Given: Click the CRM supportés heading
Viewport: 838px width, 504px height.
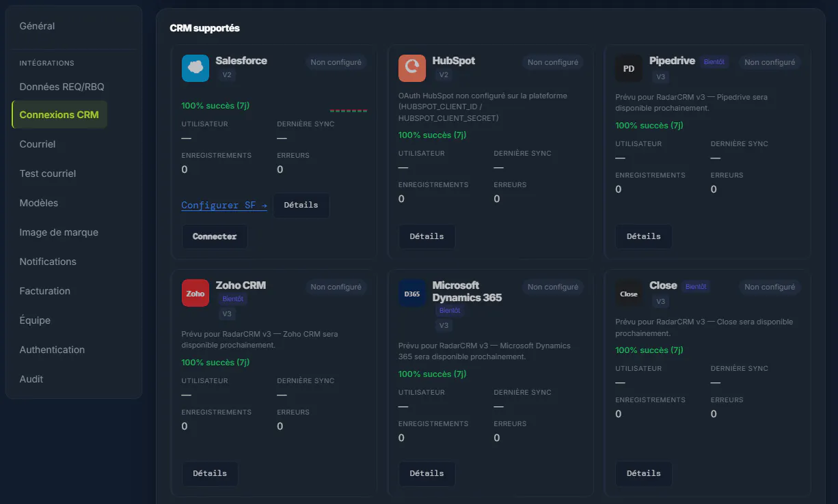Looking at the screenshot, I should 204,29.
